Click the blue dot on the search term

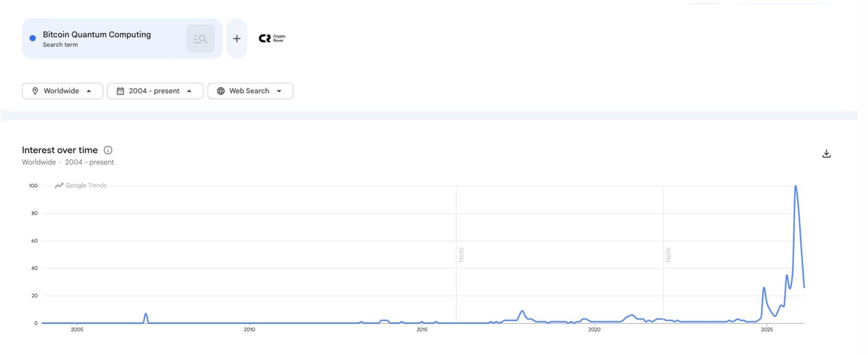(x=33, y=38)
